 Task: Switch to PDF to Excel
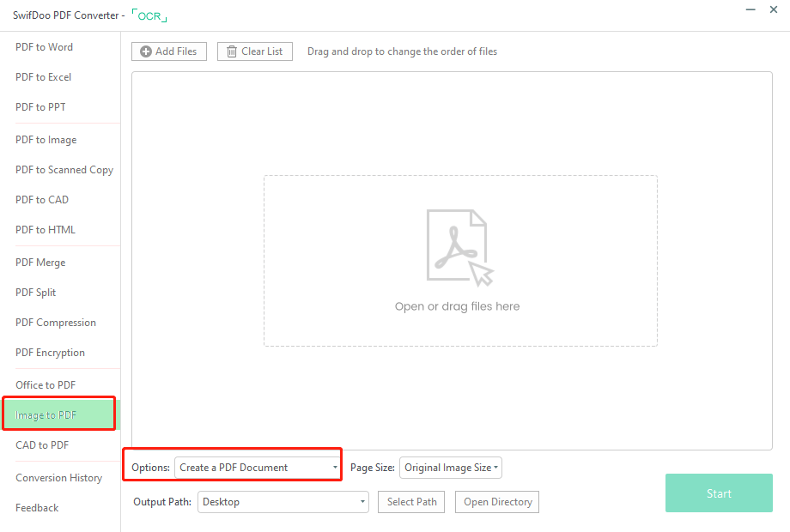point(43,77)
